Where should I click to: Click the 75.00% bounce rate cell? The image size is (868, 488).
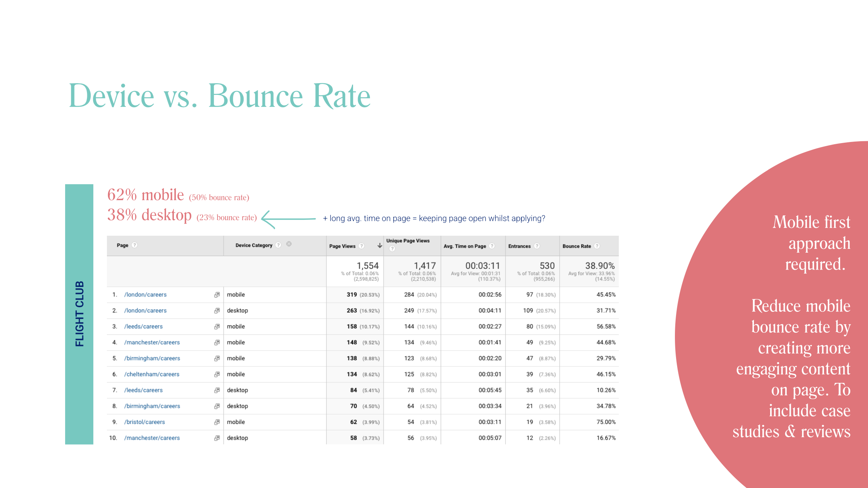(606, 422)
